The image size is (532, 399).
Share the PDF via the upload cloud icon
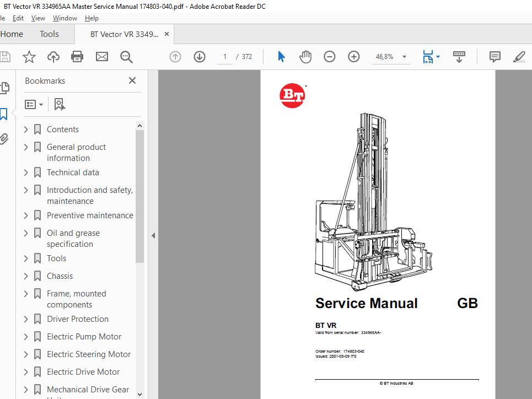(53, 56)
